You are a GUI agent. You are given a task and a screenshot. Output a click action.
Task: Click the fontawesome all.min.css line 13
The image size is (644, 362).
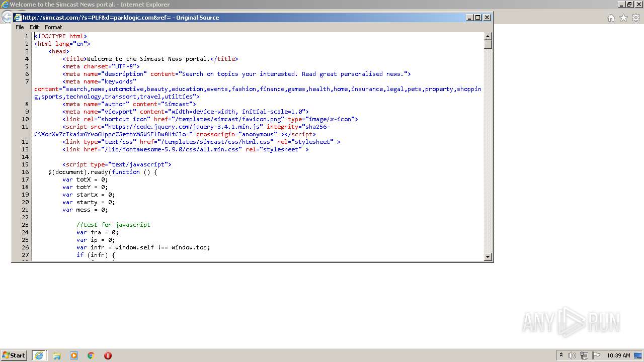coord(186,149)
